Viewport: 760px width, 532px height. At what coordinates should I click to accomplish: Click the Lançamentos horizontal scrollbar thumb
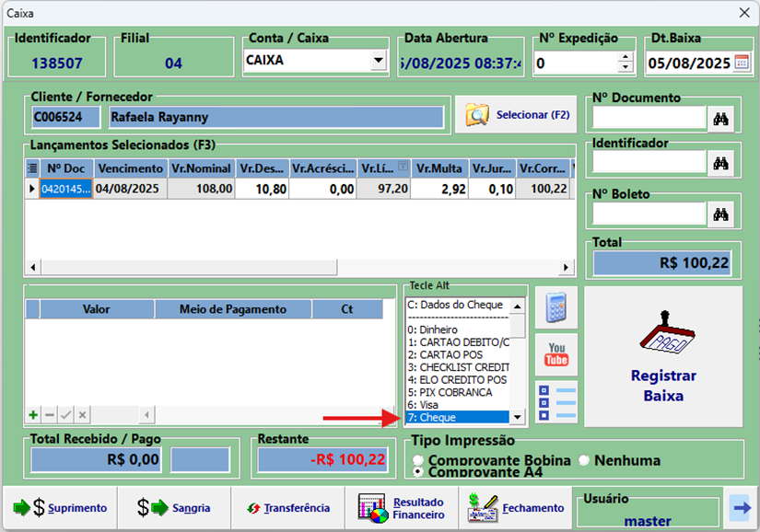[189, 267]
